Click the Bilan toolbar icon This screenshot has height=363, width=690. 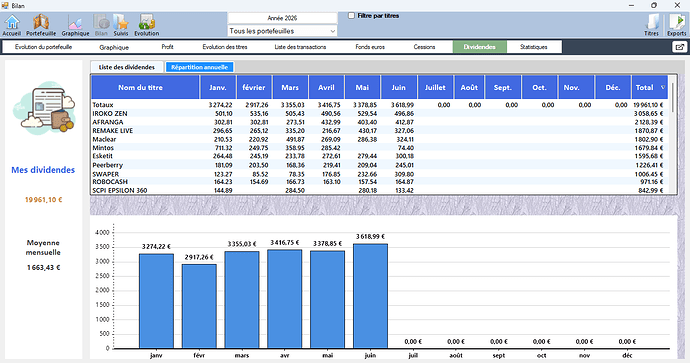click(101, 25)
